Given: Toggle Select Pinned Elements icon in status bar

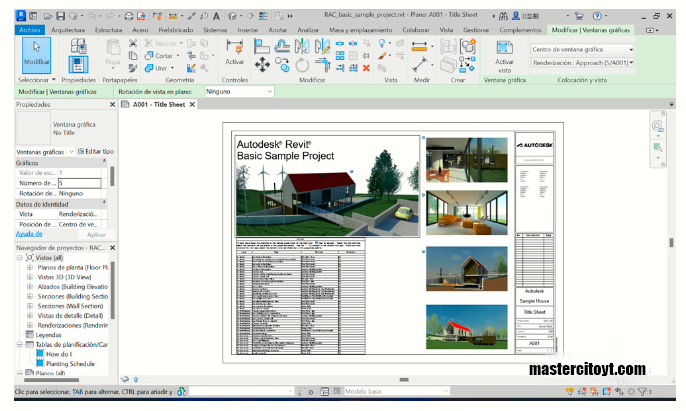Looking at the screenshot, I should 594,391.
